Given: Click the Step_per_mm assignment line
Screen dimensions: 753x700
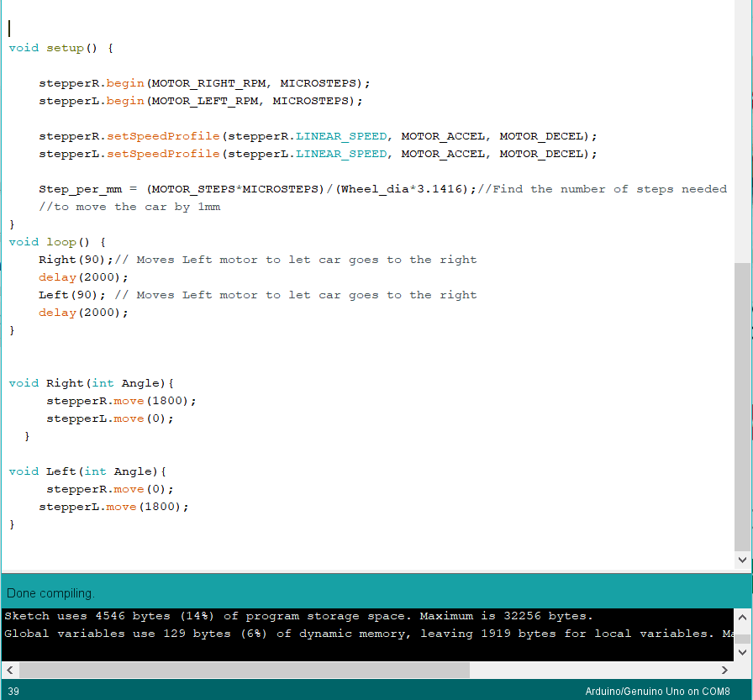Looking at the screenshot, I should 382,189.
